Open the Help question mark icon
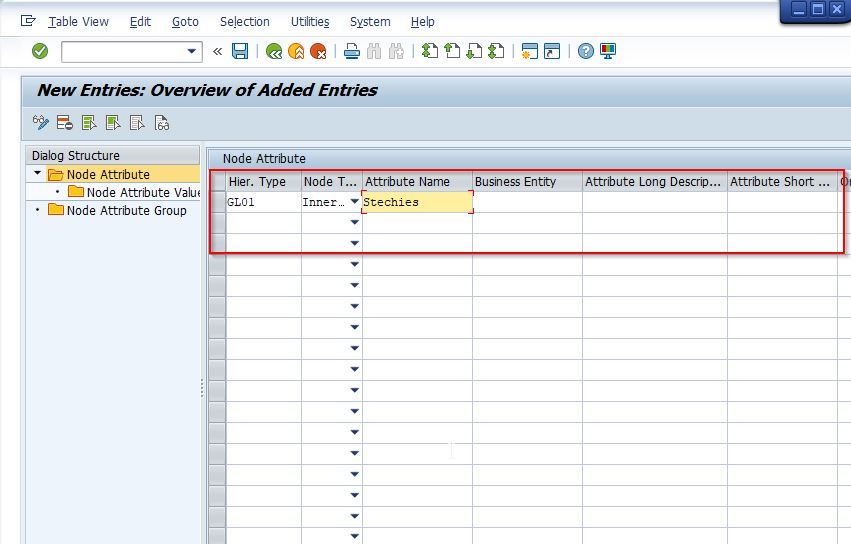 586,52
